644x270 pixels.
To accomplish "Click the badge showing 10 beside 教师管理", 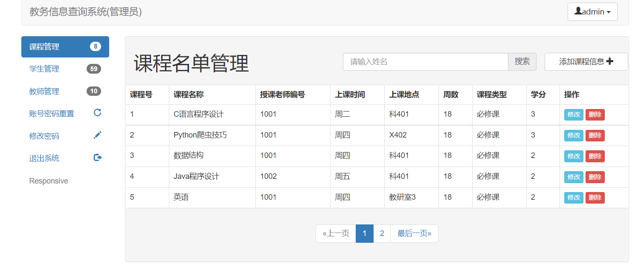I will (x=94, y=91).
